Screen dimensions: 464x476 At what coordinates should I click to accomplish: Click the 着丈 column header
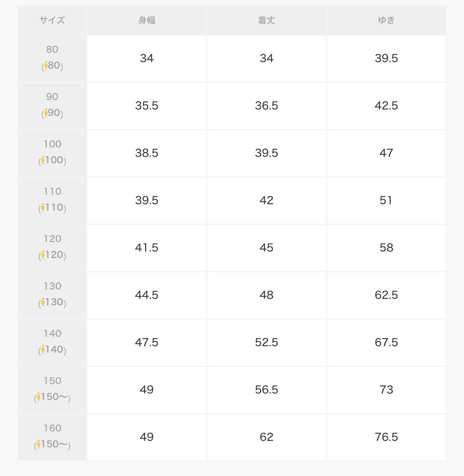[266, 20]
